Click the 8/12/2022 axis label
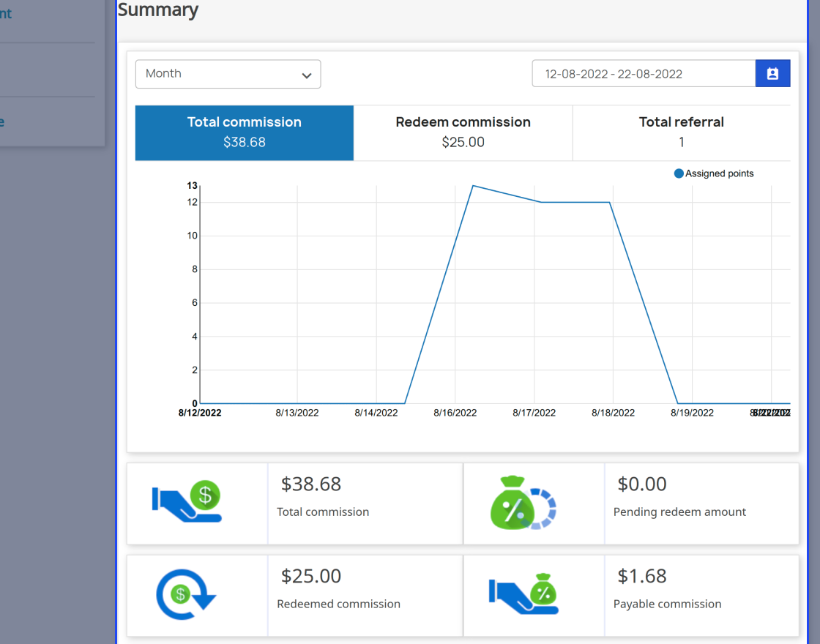 click(x=200, y=413)
